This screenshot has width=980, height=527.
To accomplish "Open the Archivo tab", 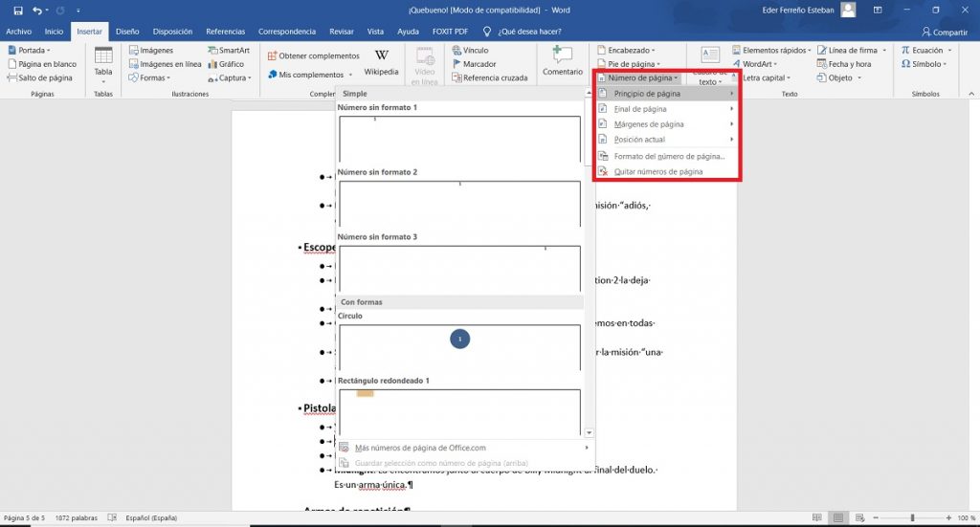I will click(19, 32).
